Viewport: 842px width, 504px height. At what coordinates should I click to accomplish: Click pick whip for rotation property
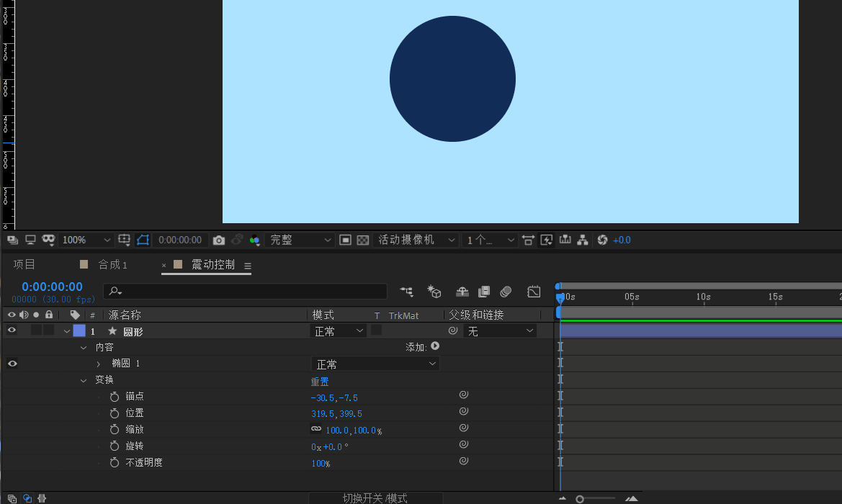(464, 444)
